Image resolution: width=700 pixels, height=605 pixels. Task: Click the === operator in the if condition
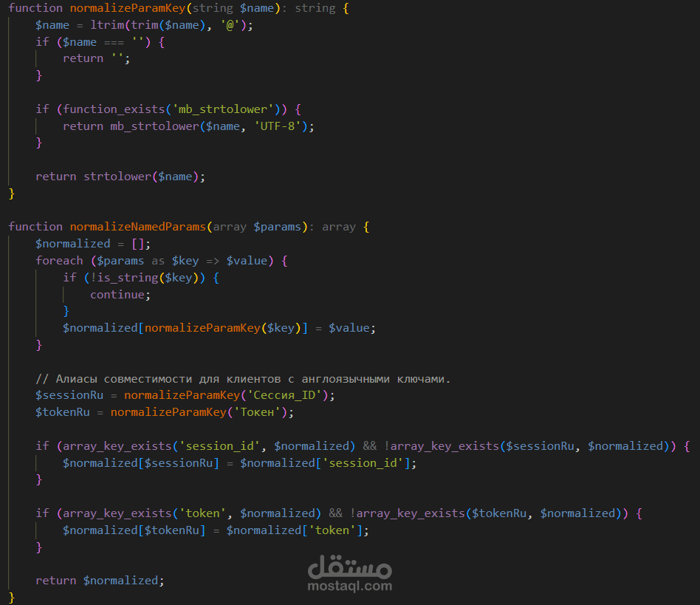coord(114,42)
